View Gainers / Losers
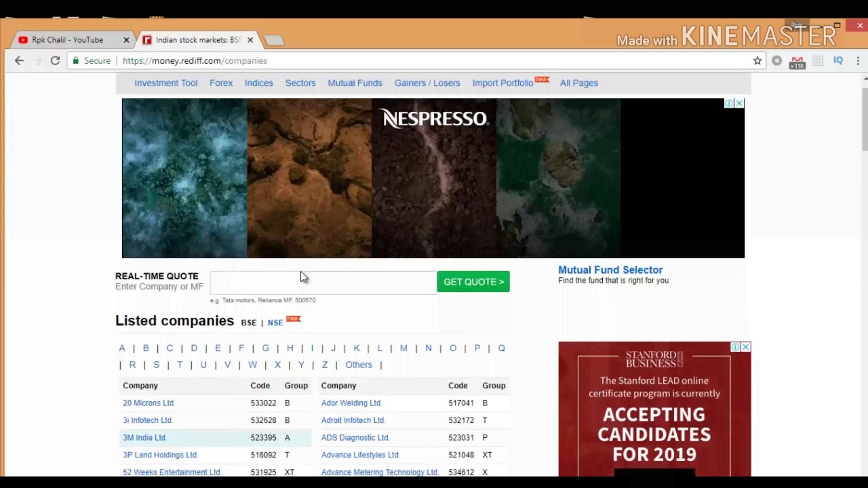This screenshot has width=868, height=488. coord(427,83)
